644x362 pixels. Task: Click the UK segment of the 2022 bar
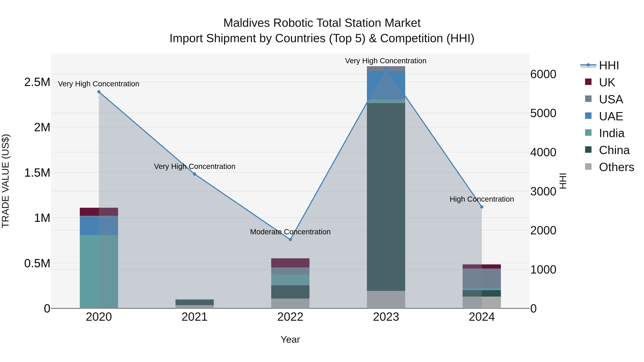tap(290, 263)
